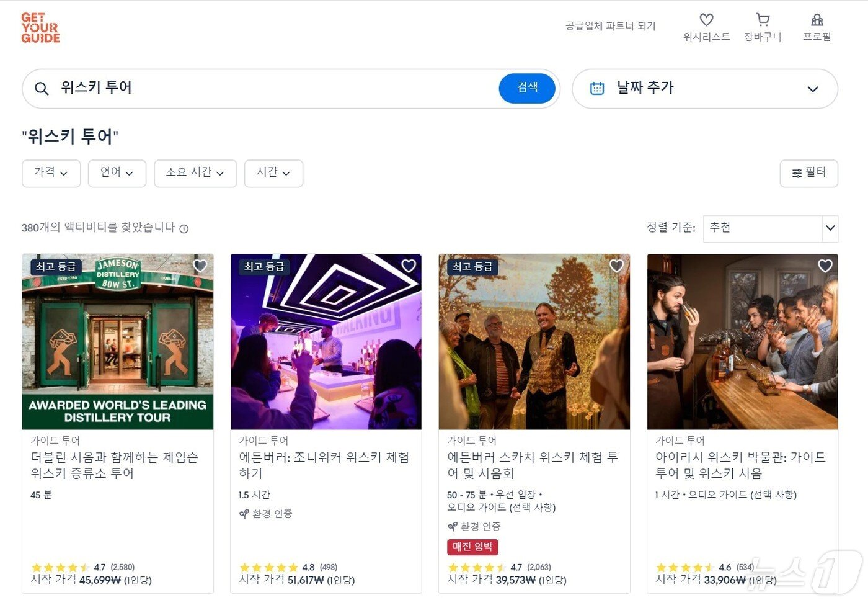The width and height of the screenshot is (868, 600).
Task: Favorite the Irish Whiskey Museum tour card
Action: (825, 266)
